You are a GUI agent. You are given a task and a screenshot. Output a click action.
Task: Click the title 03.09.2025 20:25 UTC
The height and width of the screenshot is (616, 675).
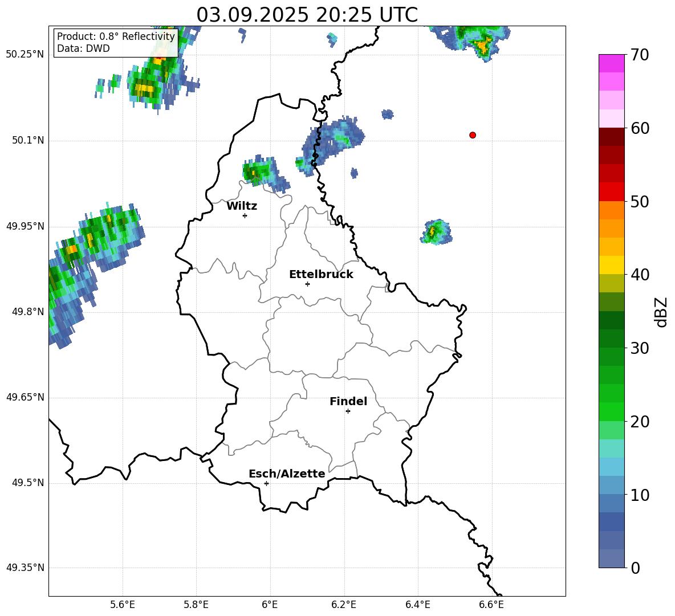307,15
